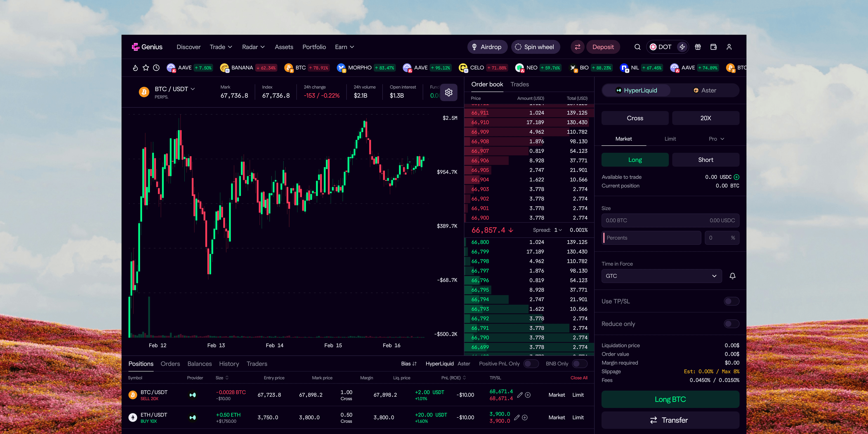Click the Long BTC submit button

tap(670, 399)
